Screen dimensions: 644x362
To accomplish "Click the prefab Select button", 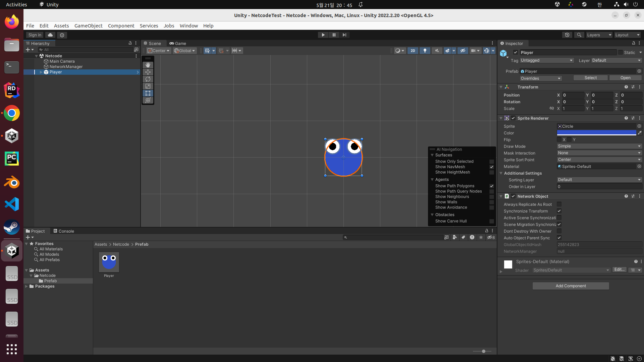I will pyautogui.click(x=591, y=78).
